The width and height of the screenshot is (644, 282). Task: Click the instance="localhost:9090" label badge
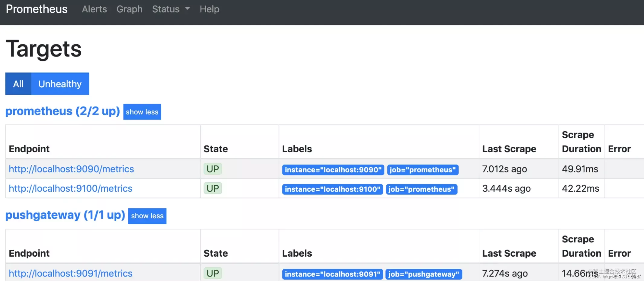click(x=333, y=170)
